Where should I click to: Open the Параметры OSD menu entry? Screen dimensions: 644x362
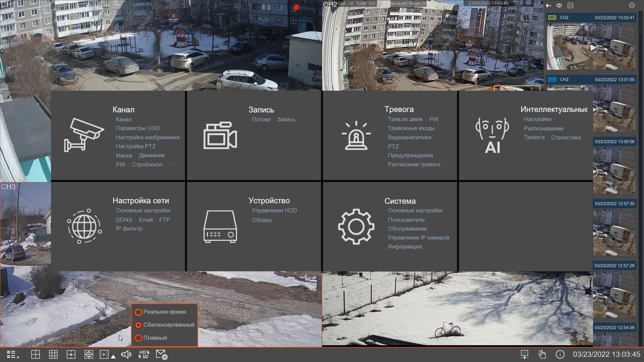point(138,128)
